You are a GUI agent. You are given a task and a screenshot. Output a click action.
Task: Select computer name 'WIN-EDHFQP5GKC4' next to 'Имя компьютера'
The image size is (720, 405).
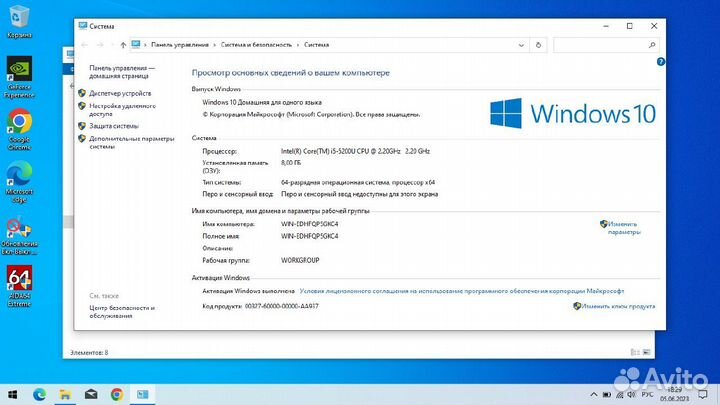(x=309, y=224)
